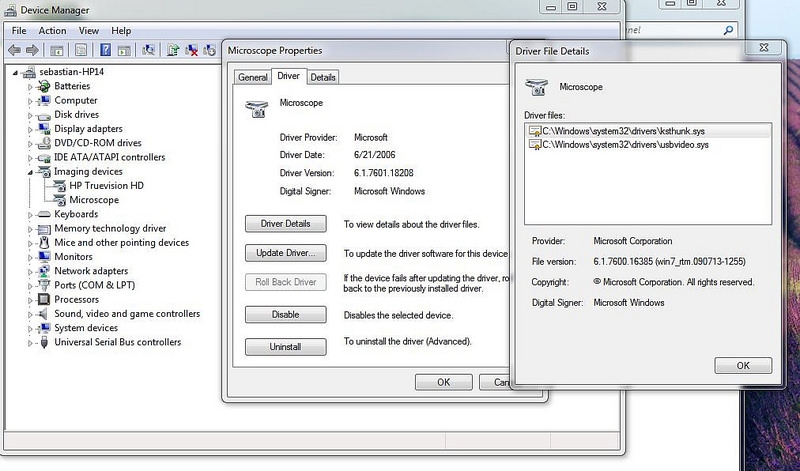Screen dimensions: 800x471
Task: Click the Update Driver Software toolbar icon
Action: (x=174, y=49)
